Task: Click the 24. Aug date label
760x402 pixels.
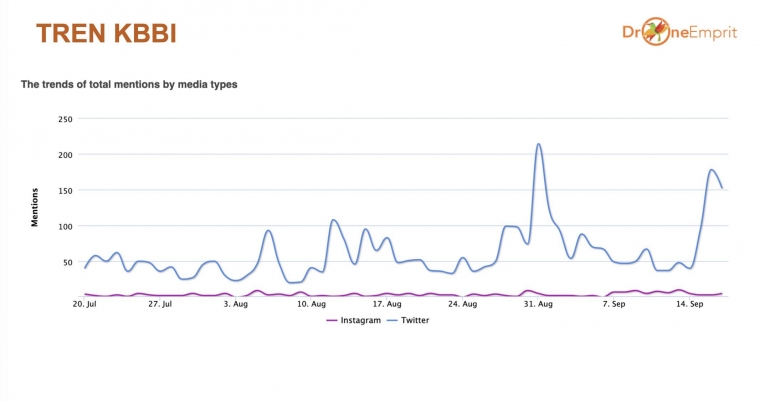Action: 462,304
